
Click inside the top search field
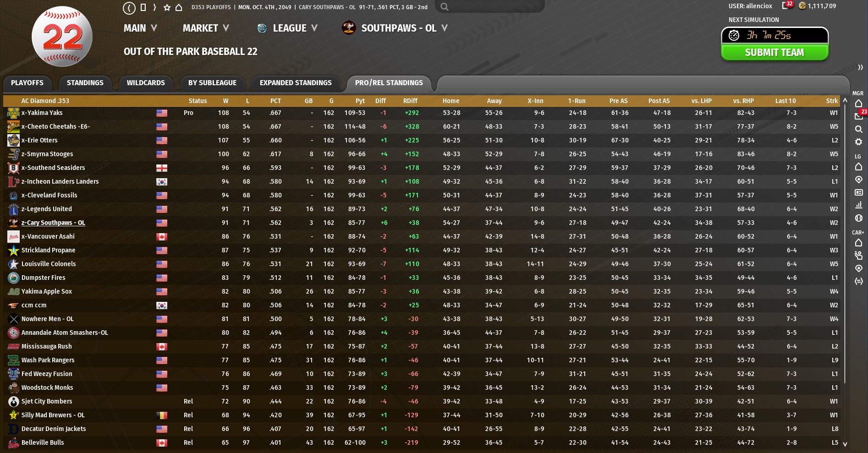pyautogui.click(x=489, y=6)
